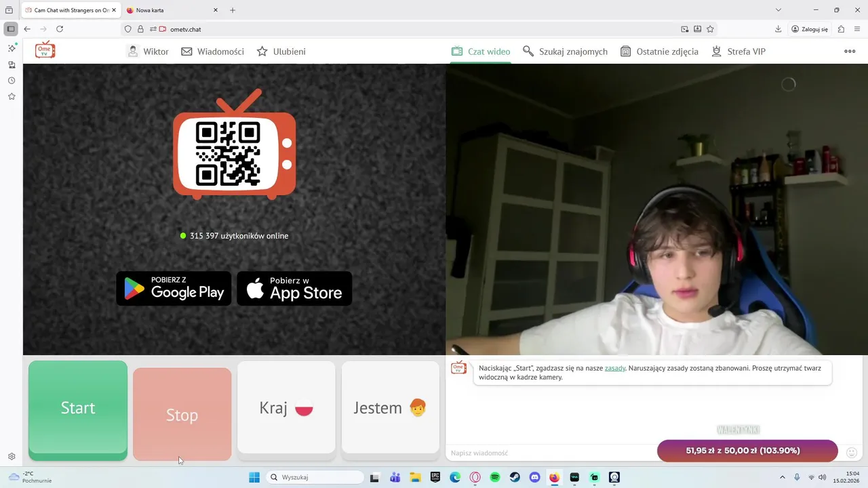Open history clock sidebar icon
The image size is (868, 488).
(12, 81)
